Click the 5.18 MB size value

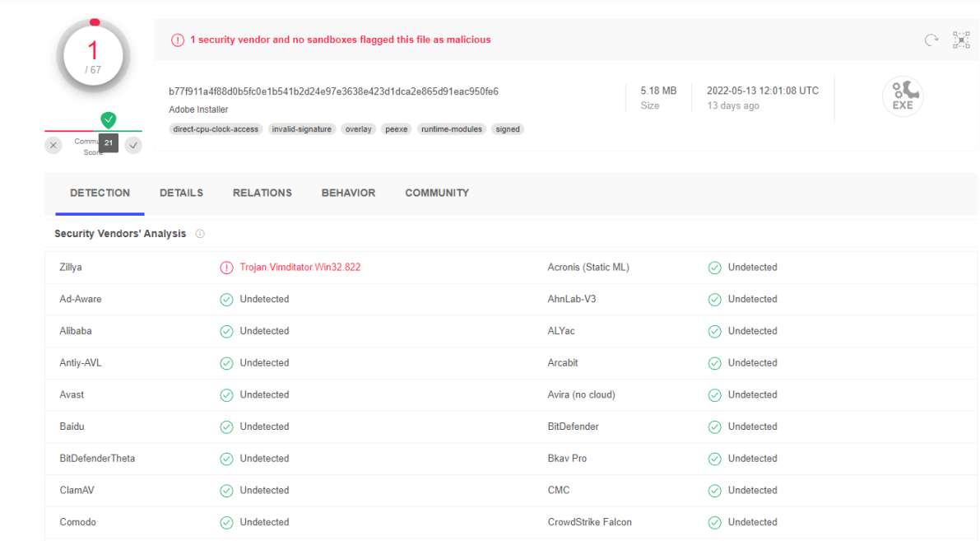(x=658, y=91)
